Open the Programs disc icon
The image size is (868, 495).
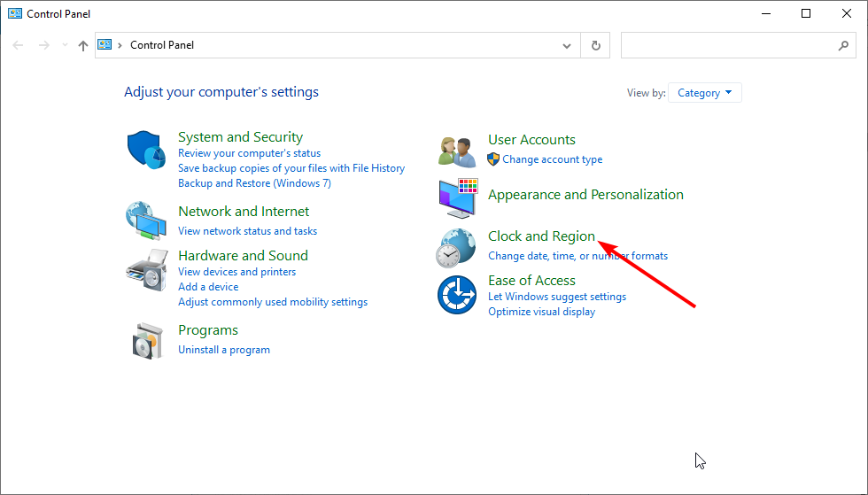coord(148,341)
